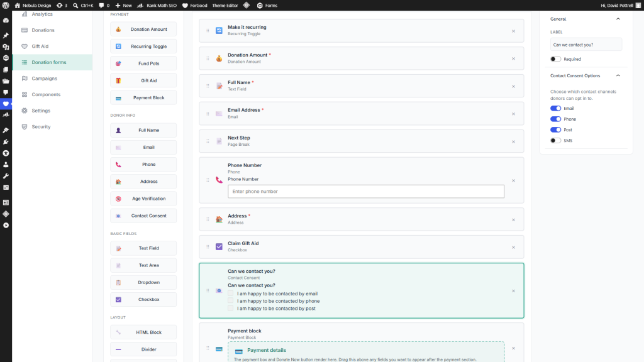Viewport: 644px width, 362px height.
Task: Check I am happy to be contacted by email
Action: 230,293
